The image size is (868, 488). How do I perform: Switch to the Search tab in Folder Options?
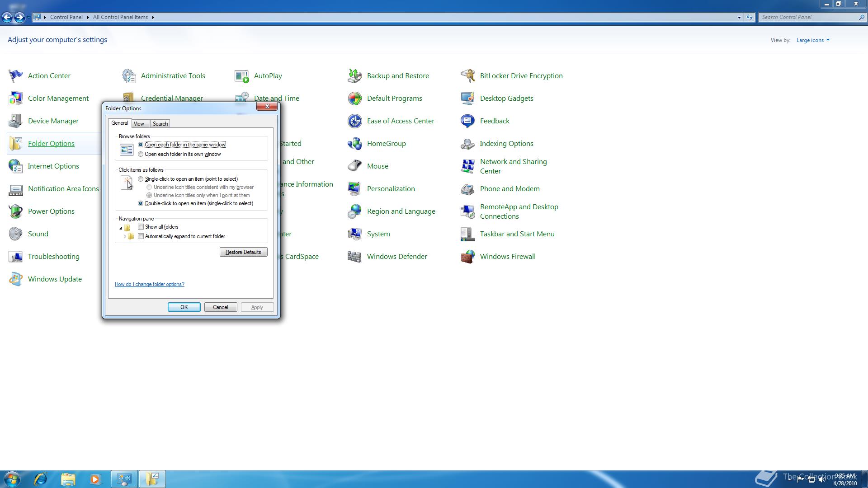click(x=160, y=124)
